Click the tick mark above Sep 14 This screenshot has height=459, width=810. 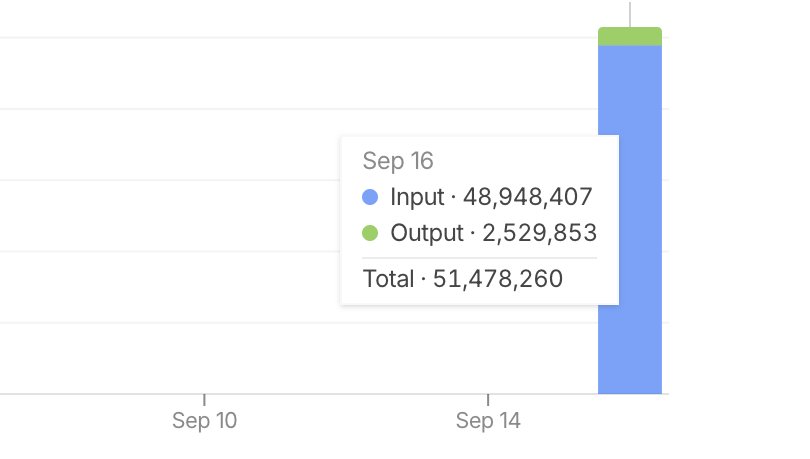pos(488,400)
